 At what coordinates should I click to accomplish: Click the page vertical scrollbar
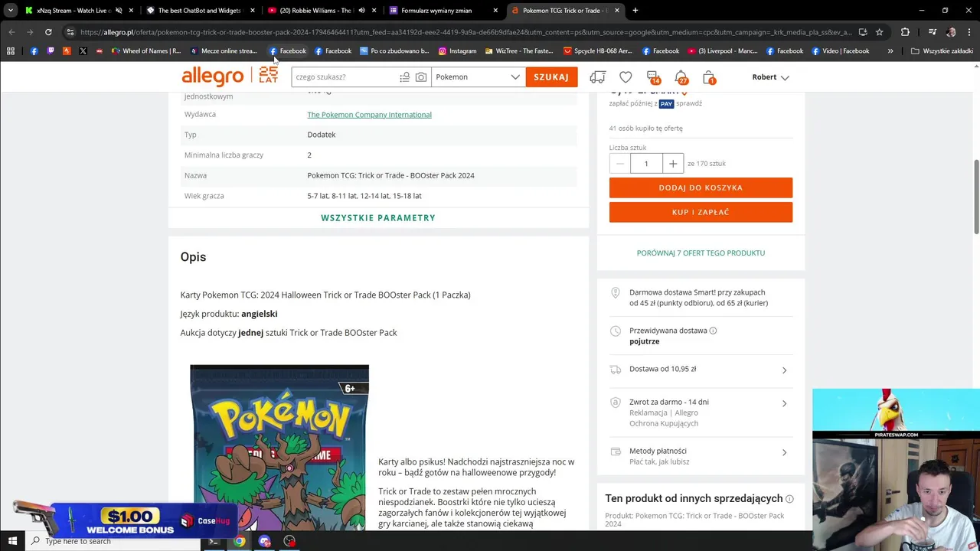coord(975,197)
